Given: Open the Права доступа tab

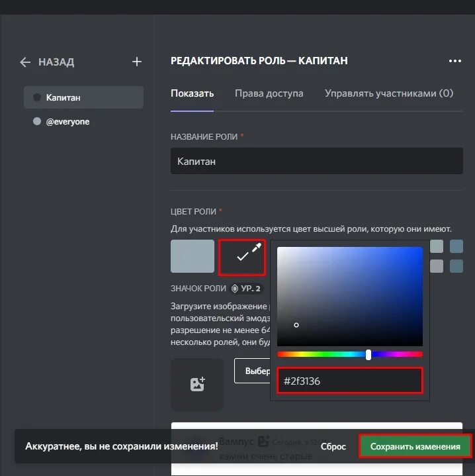Looking at the screenshot, I should coord(269,93).
